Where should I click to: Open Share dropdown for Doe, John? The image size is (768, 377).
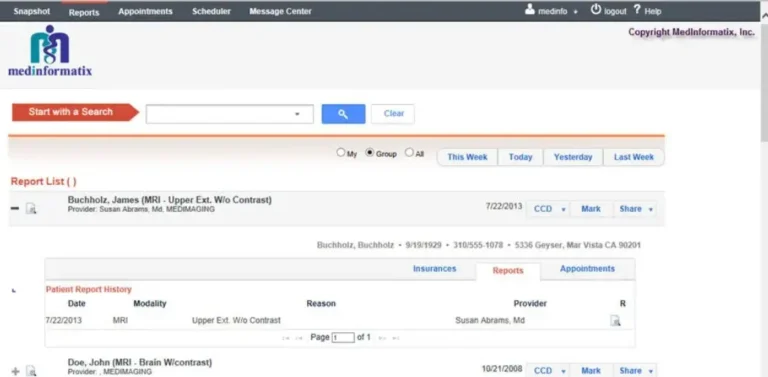651,371
